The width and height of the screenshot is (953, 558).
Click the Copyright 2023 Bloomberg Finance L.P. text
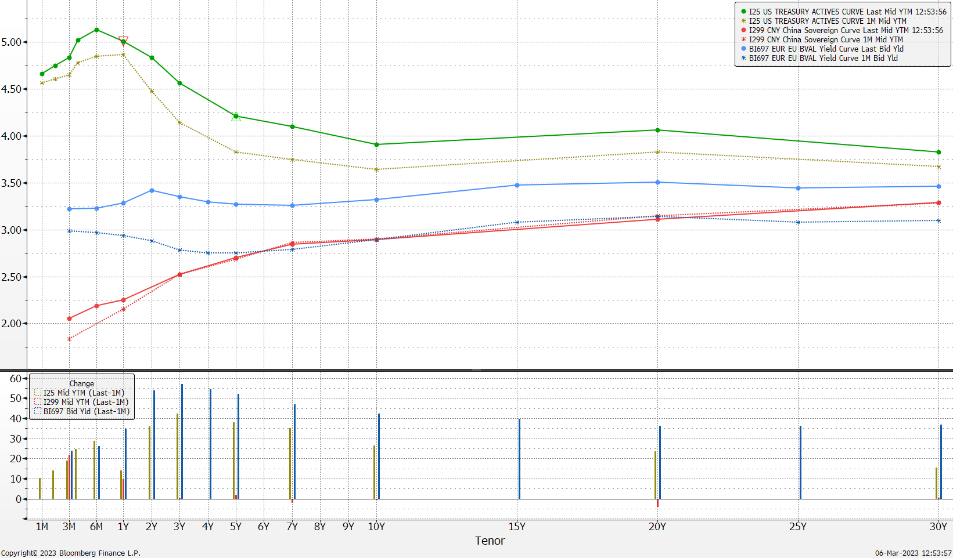point(71,553)
